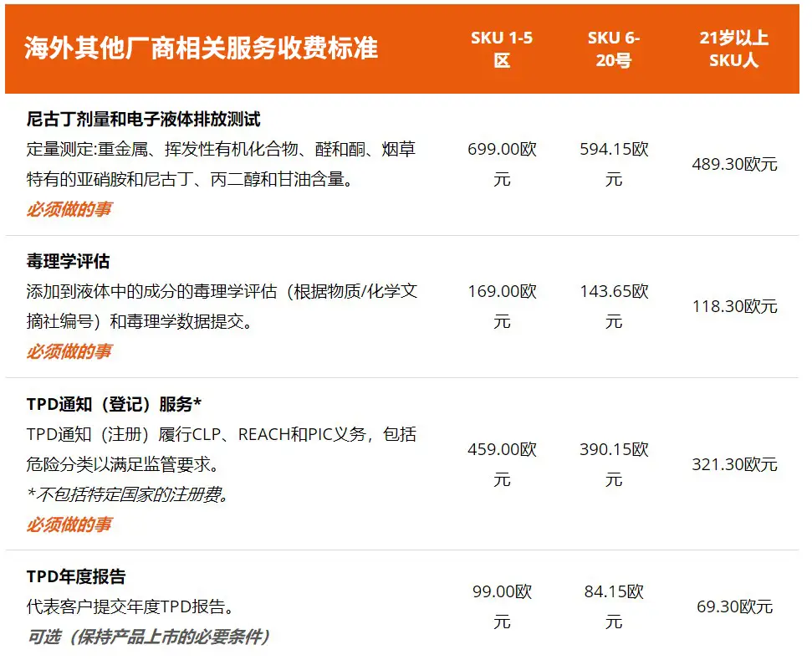Click price 594.15欧元
This screenshot has width=812, height=660.
(614, 164)
